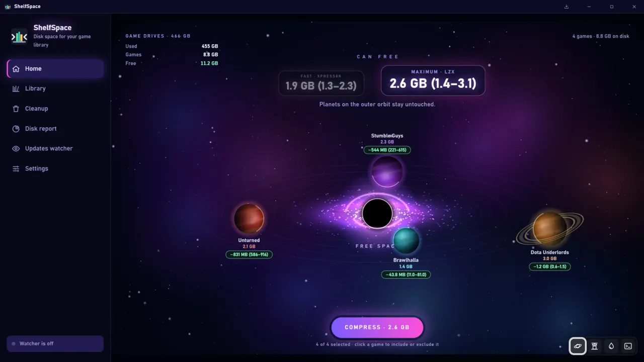
Task: Select the Fast XPRESS8K compression option
Action: coord(321,83)
